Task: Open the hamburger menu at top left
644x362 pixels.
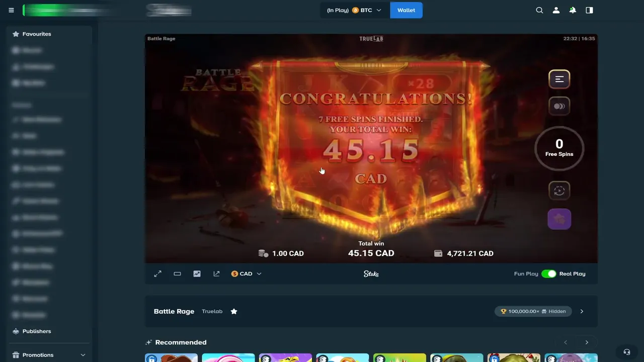Action: pyautogui.click(x=11, y=10)
